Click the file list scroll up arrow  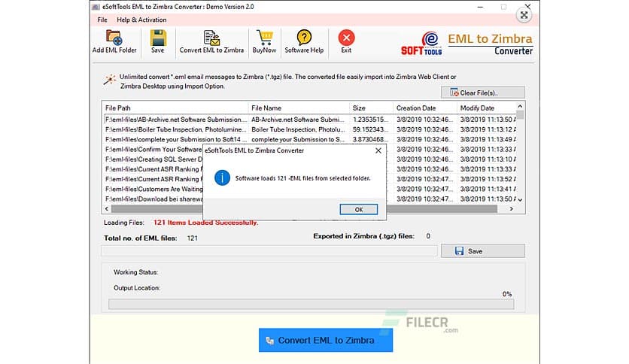tap(520, 106)
